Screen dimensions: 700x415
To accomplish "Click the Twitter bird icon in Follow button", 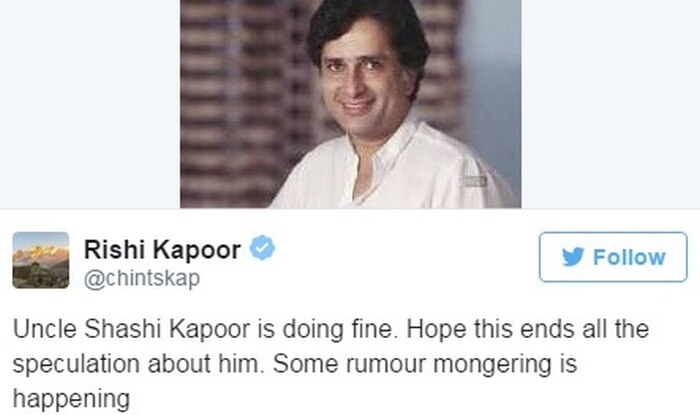I will pyautogui.click(x=573, y=257).
